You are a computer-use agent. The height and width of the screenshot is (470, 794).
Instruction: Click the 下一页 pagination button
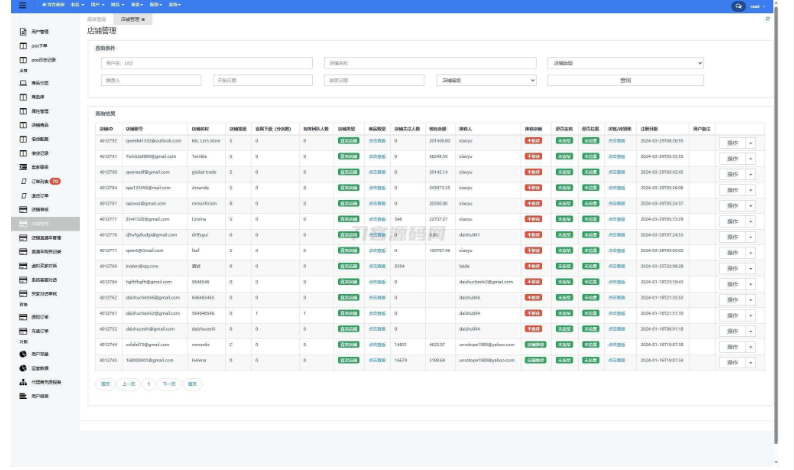169,384
